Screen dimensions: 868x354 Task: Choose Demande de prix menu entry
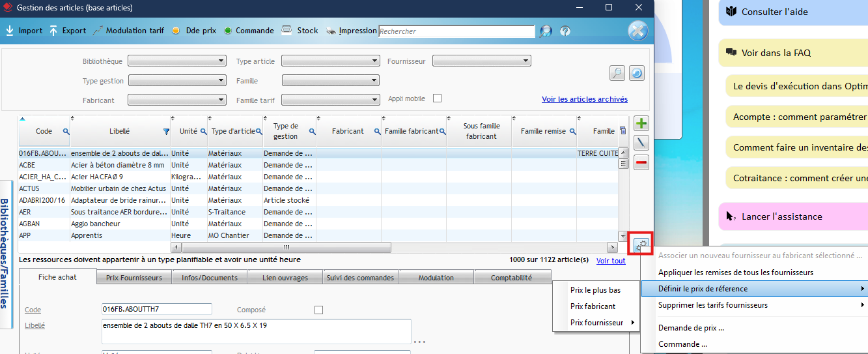[x=691, y=328]
